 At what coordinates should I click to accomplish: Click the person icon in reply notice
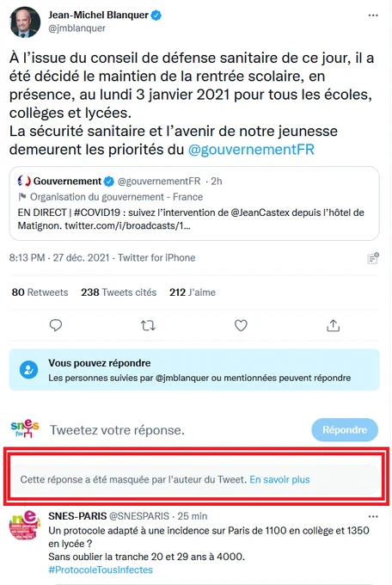[x=28, y=370]
